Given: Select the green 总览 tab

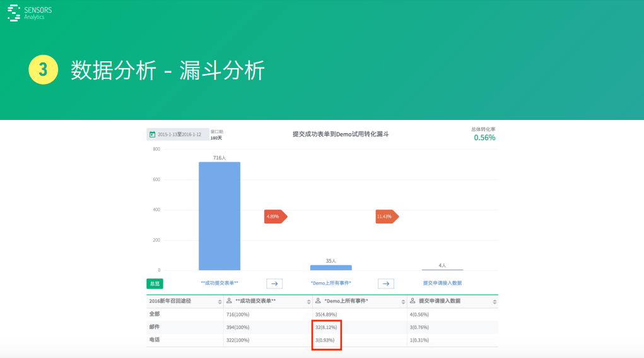Looking at the screenshot, I should [155, 283].
